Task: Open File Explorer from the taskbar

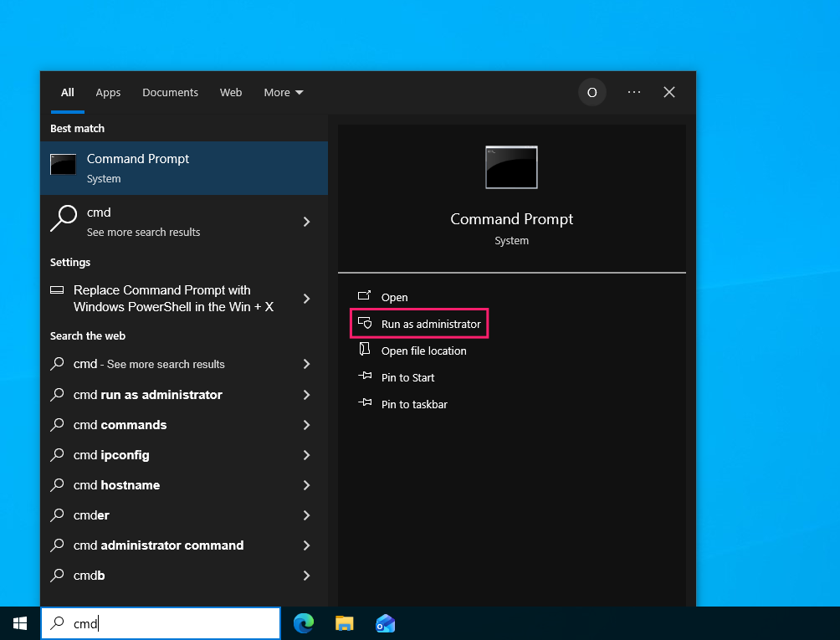Action: (345, 623)
